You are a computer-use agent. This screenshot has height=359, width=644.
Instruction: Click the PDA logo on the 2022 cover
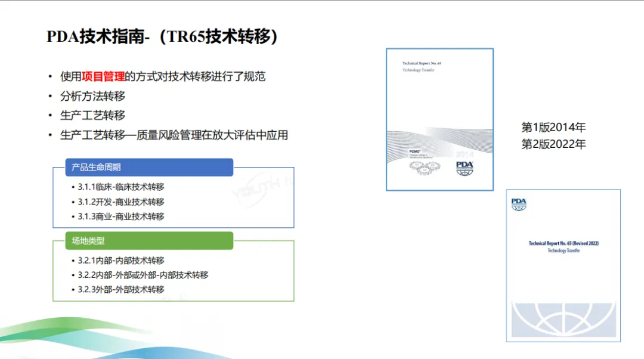[519, 204]
